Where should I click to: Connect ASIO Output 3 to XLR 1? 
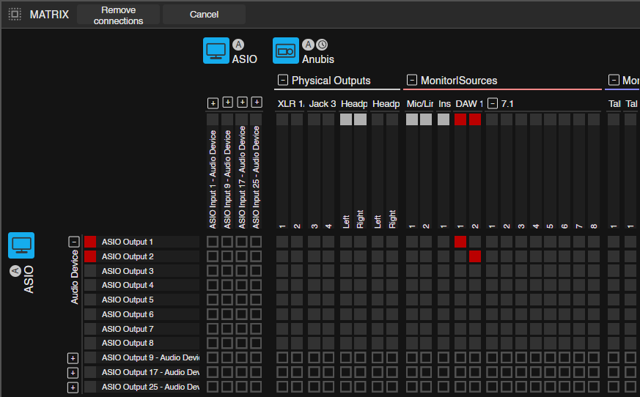click(x=282, y=271)
